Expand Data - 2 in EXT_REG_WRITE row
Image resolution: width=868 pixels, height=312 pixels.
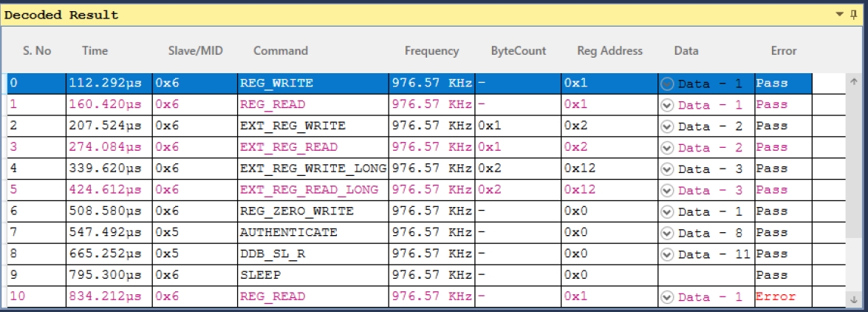coord(667,126)
